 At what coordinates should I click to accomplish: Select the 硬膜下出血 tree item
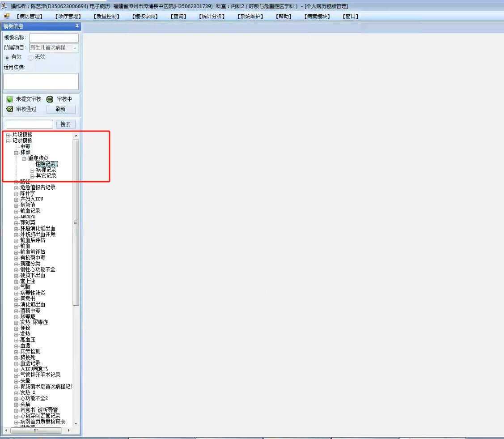tap(33, 276)
